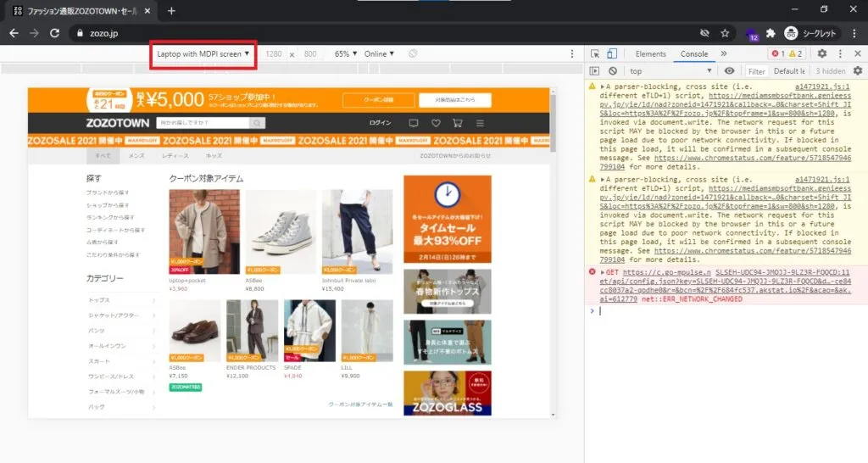Open the Extensions puzzle icon
This screenshot has width=868, height=463.
[771, 33]
